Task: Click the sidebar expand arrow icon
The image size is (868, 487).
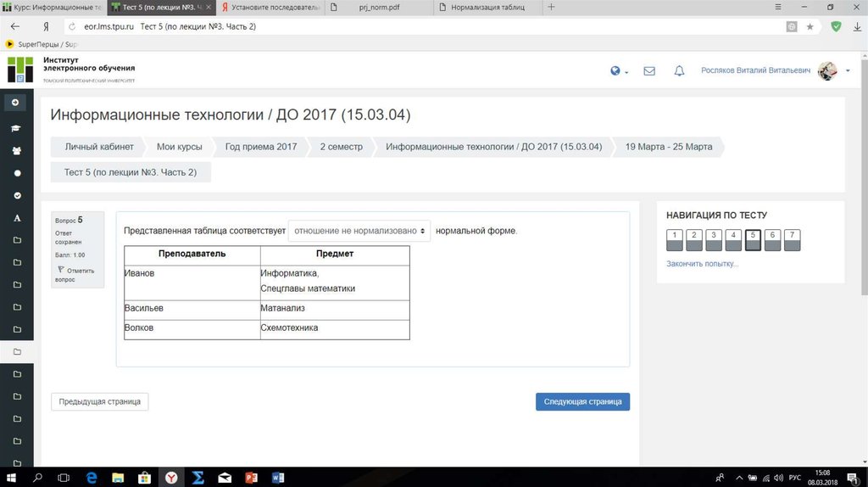Action: click(x=15, y=103)
